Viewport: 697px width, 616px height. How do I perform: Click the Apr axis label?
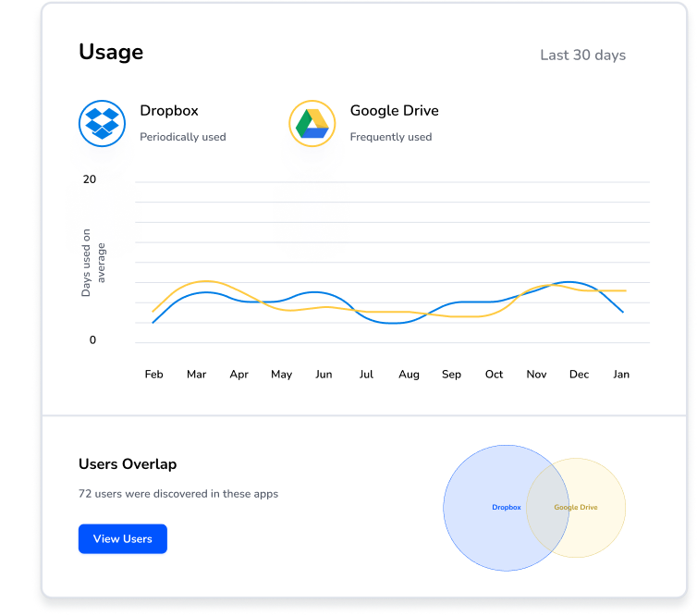click(238, 375)
